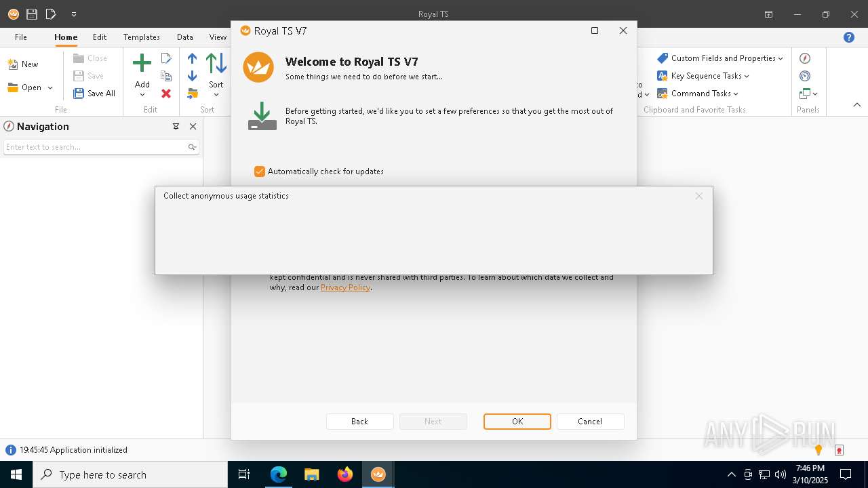Click the Royal TS taskbar icon
This screenshot has width=868, height=488.
pyautogui.click(x=378, y=474)
